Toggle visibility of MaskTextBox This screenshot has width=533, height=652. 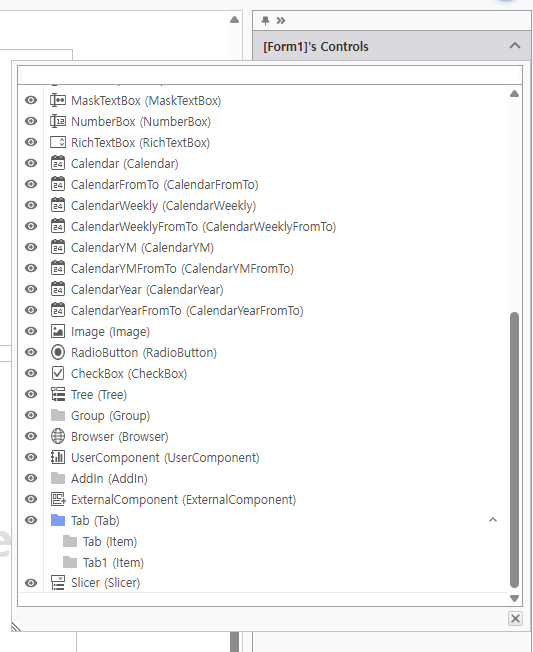[x=31, y=100]
